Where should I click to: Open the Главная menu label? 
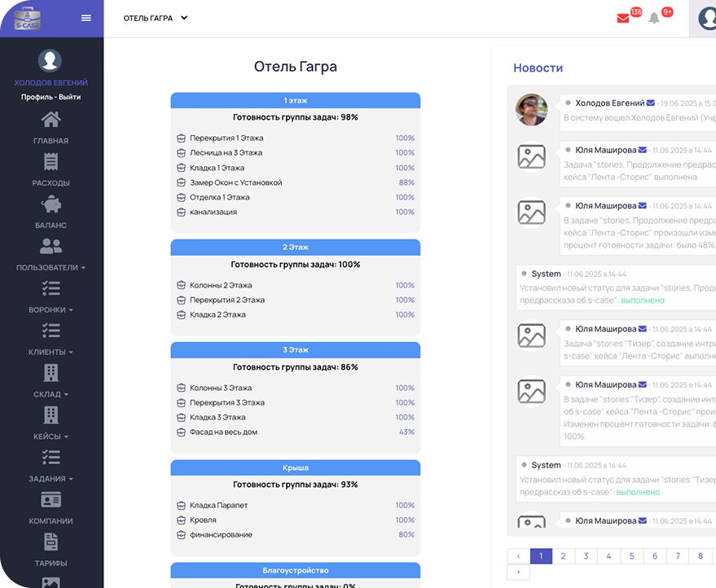point(51,141)
